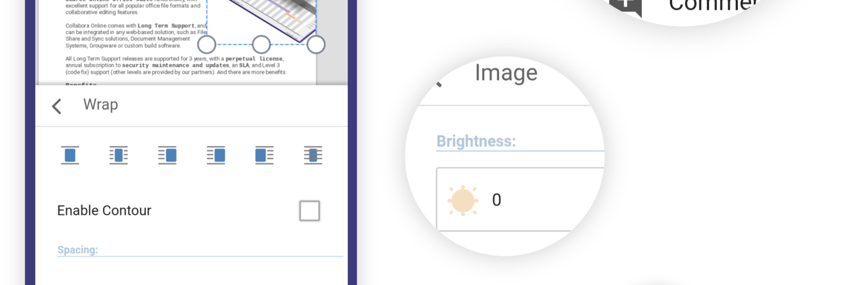The height and width of the screenshot is (285, 868).
Task: Click the bottom-center image resize handle
Action: click(x=261, y=44)
